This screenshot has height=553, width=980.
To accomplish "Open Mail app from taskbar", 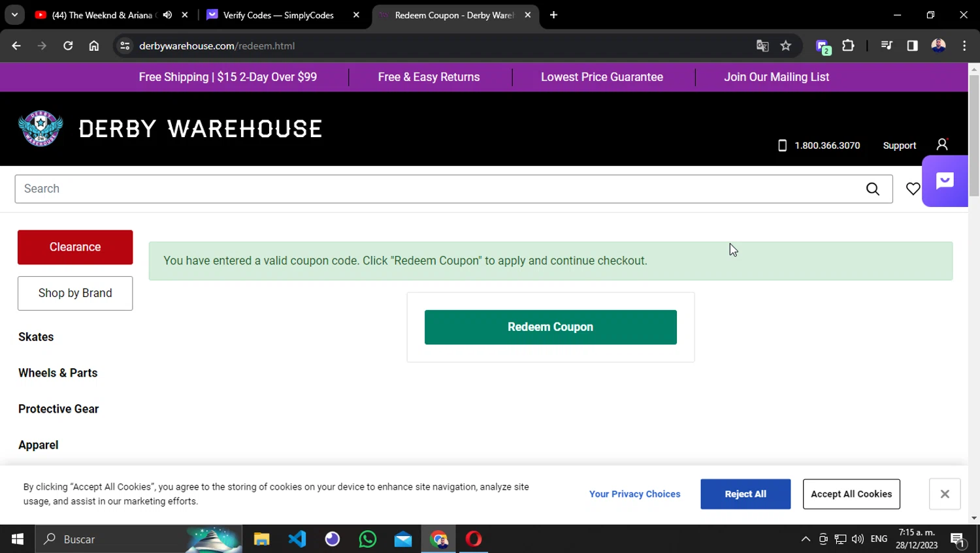I will coord(403,539).
